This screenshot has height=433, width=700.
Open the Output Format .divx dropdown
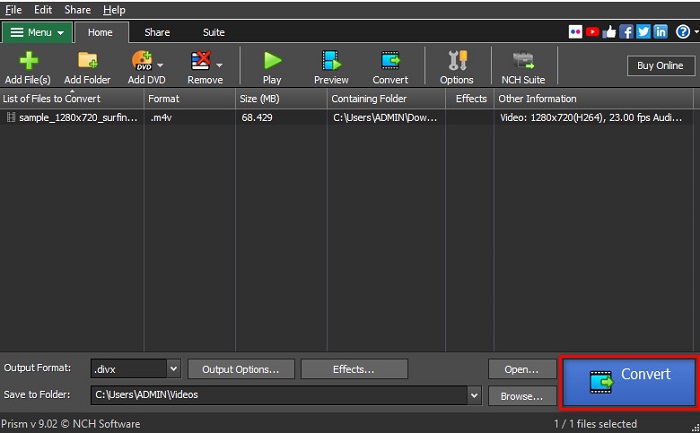point(136,369)
